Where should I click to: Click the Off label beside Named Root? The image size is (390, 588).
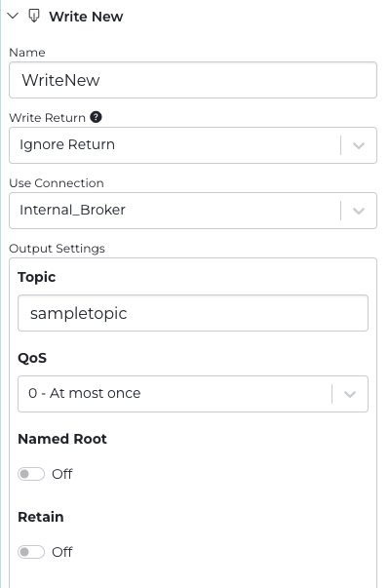point(61,474)
